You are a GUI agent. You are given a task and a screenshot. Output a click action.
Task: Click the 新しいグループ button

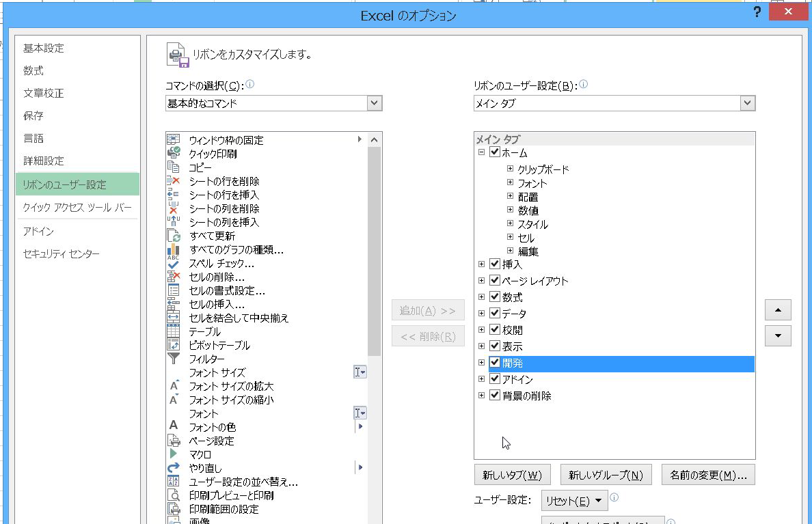pos(606,475)
